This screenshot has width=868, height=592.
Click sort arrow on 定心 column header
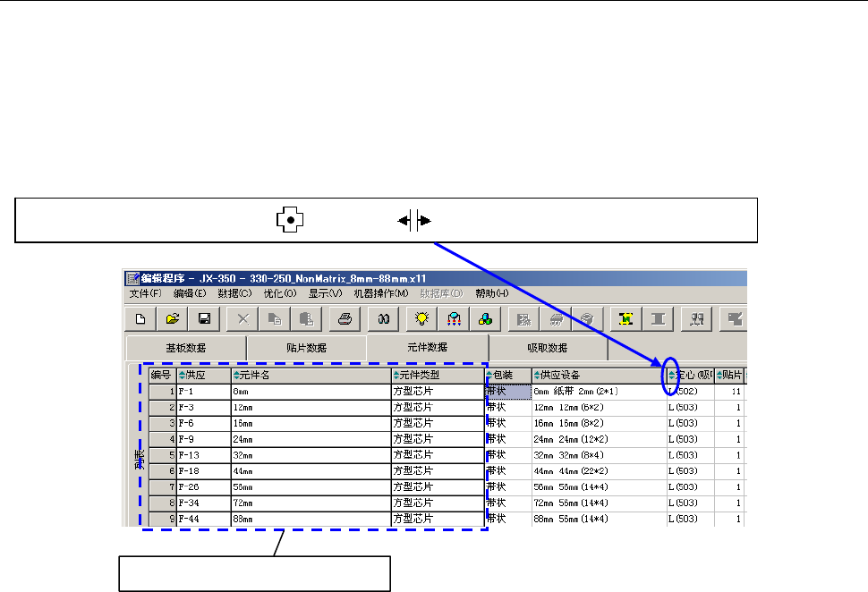click(x=672, y=376)
